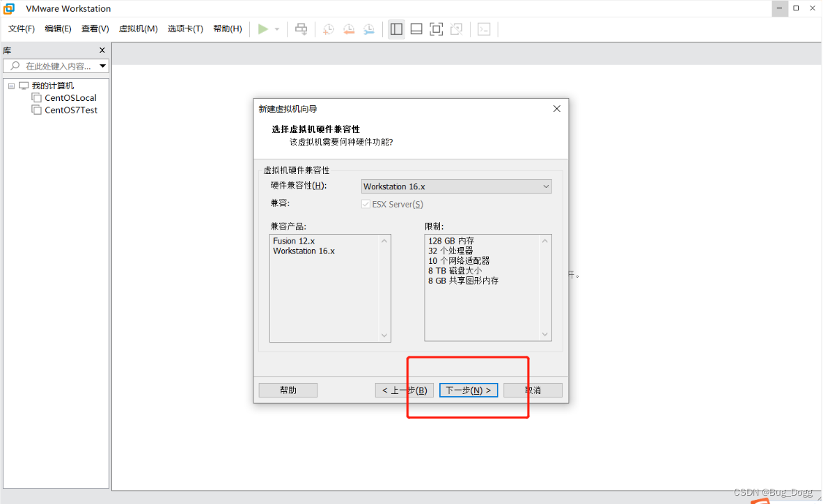Click compatible products list scroll up arrow
Image resolution: width=823 pixels, height=504 pixels.
[384, 241]
